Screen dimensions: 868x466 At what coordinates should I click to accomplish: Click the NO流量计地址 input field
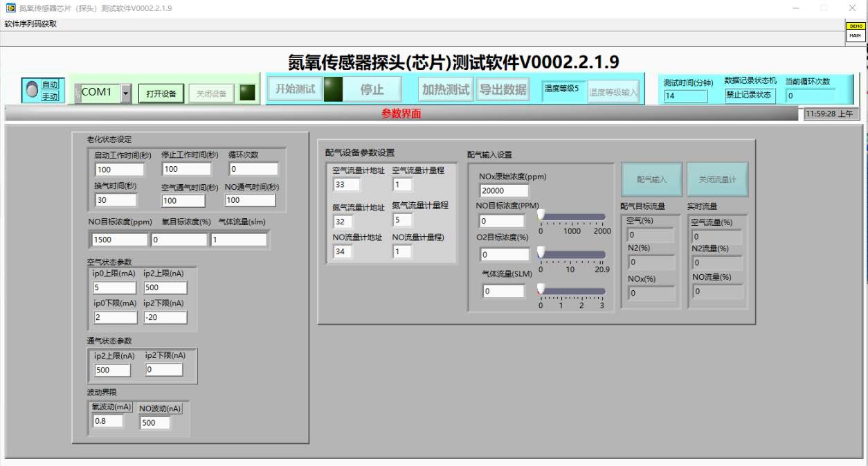click(343, 252)
